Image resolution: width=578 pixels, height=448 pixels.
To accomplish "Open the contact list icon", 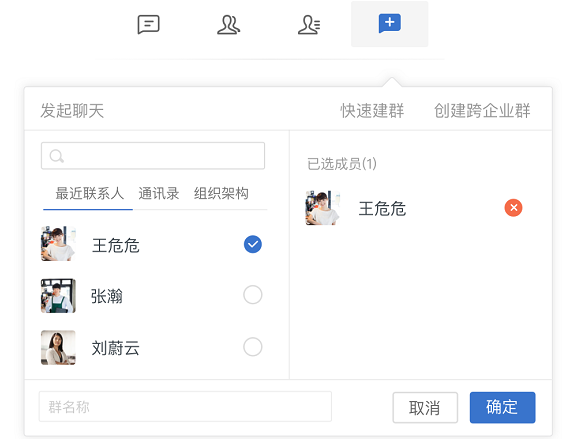I will coord(309,25).
